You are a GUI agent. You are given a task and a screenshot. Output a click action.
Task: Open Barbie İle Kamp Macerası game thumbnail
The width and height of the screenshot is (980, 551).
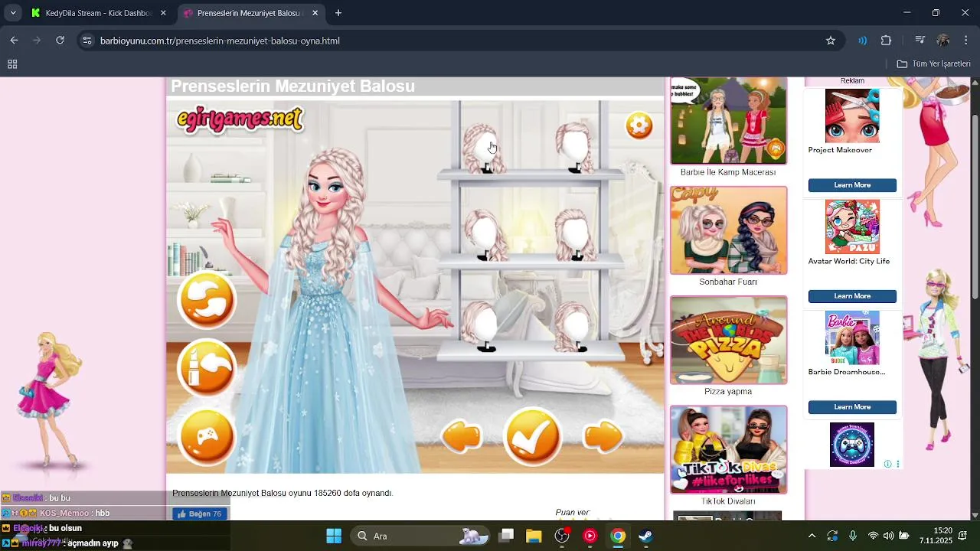(728, 121)
